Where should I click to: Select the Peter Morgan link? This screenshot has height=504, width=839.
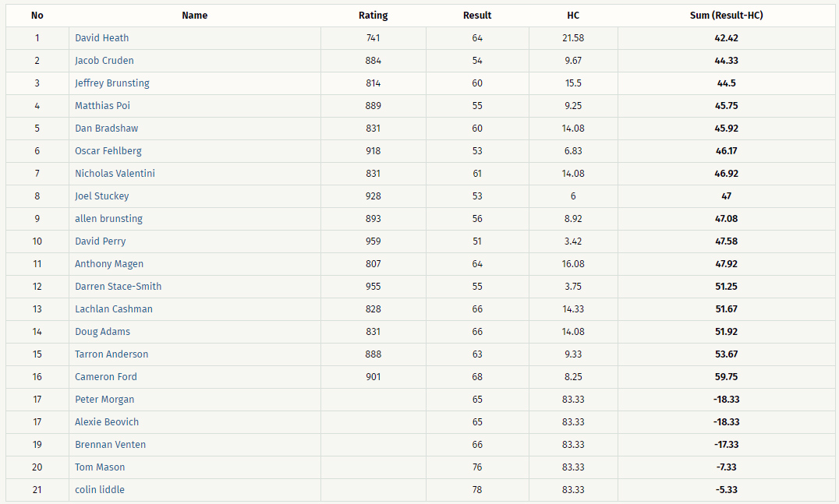tap(104, 400)
